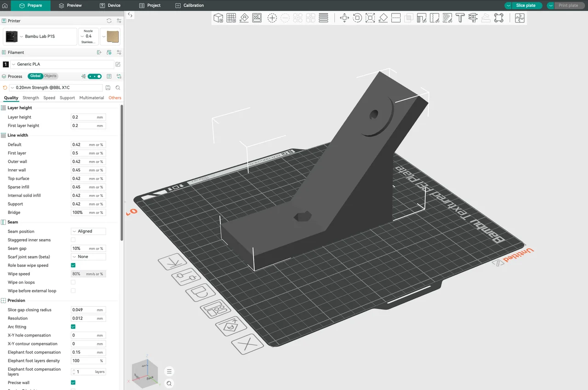
Task: Enable Wipe on loops checkbox
Action: (x=73, y=282)
